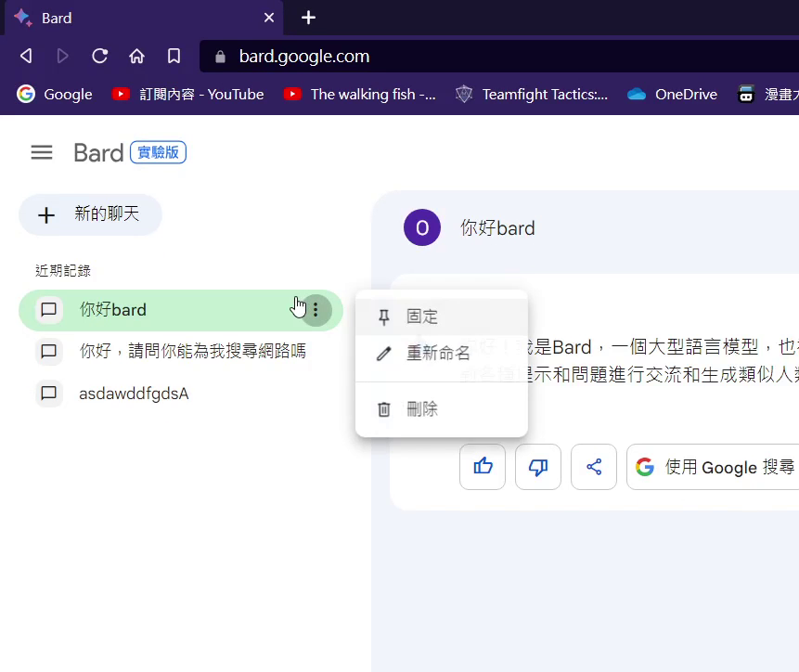
Task: Open the Teamfight Tactics bookmark
Action: point(532,95)
